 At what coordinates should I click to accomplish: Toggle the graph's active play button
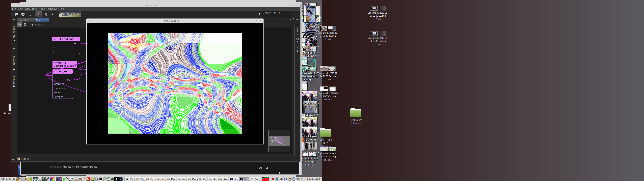19,25
